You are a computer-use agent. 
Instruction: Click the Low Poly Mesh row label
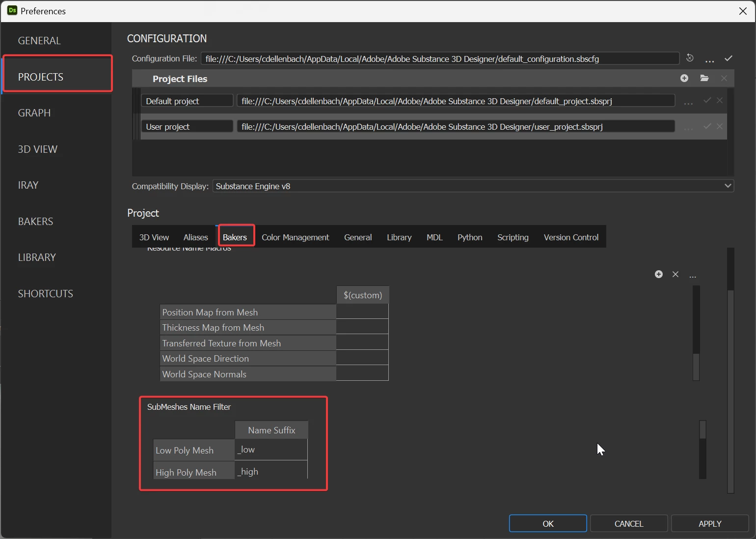pyautogui.click(x=194, y=450)
